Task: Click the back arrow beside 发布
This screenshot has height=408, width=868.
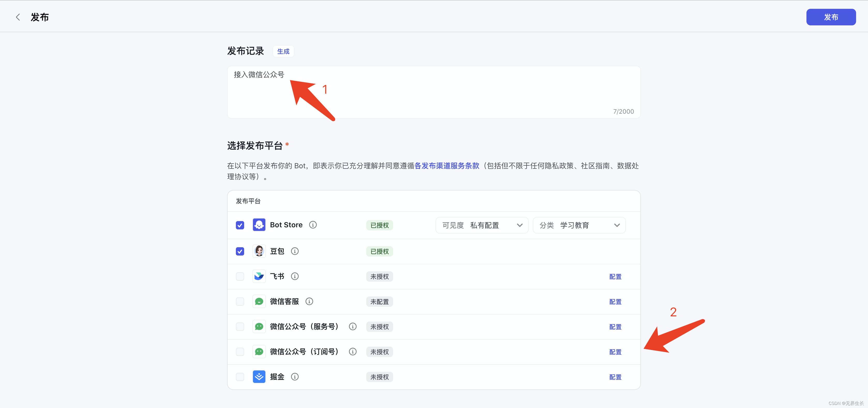Action: [18, 17]
